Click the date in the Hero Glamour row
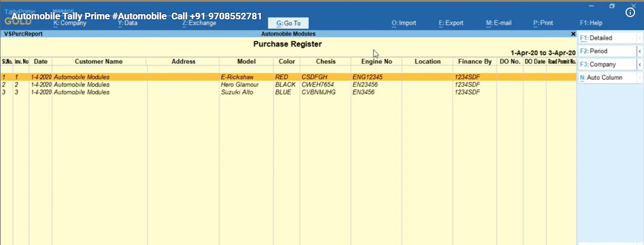The image size is (644, 245). pos(41,84)
